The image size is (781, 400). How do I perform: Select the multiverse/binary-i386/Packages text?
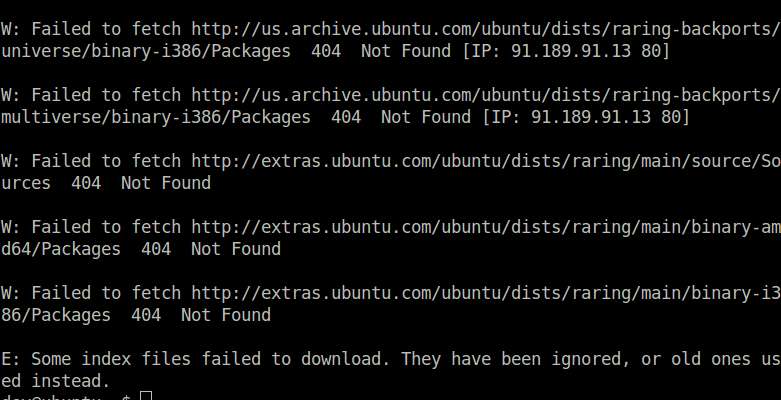tap(156, 118)
